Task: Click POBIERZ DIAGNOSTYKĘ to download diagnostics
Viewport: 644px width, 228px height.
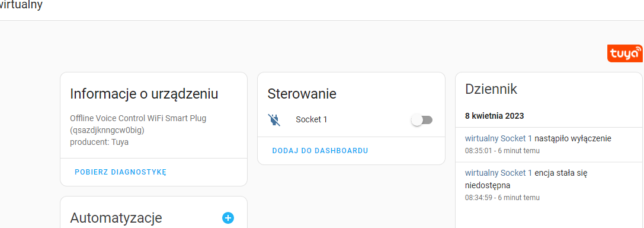Action: coord(120,172)
